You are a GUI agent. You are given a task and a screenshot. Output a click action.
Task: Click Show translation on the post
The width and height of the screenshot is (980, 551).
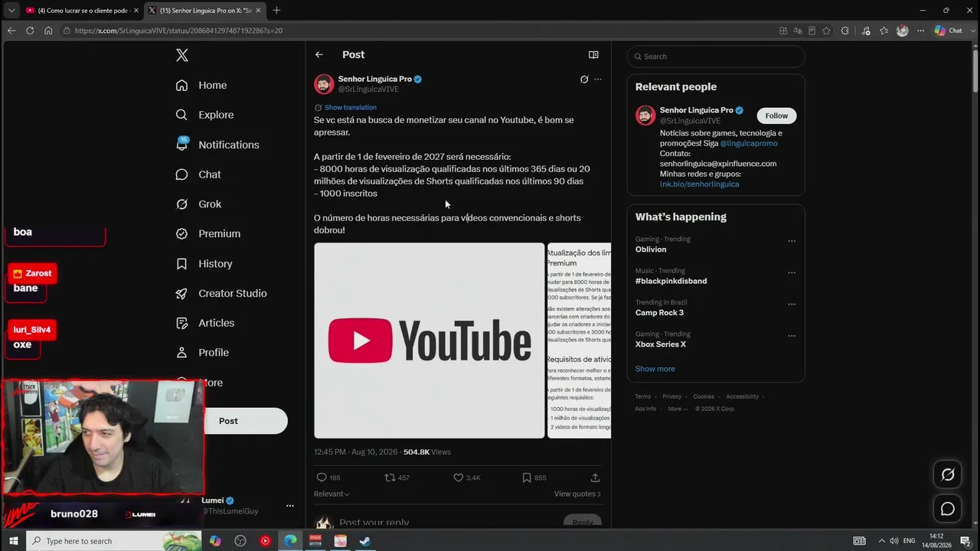[350, 108]
